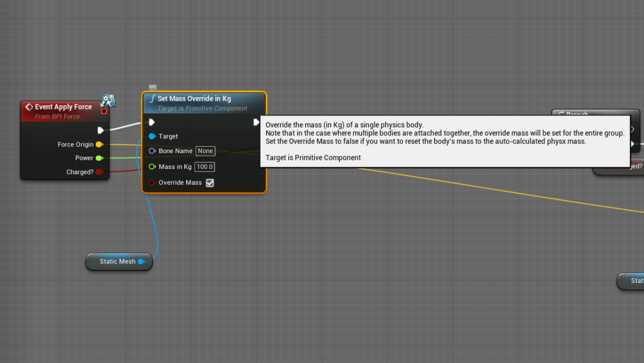Click the Set Mass Override execution output pin
Viewport: 644px width, 363px height.
click(256, 122)
